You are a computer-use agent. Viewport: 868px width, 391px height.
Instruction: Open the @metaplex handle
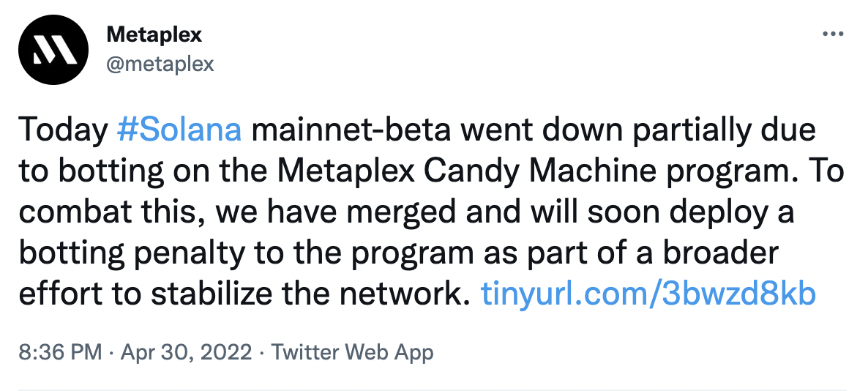pyautogui.click(x=160, y=64)
